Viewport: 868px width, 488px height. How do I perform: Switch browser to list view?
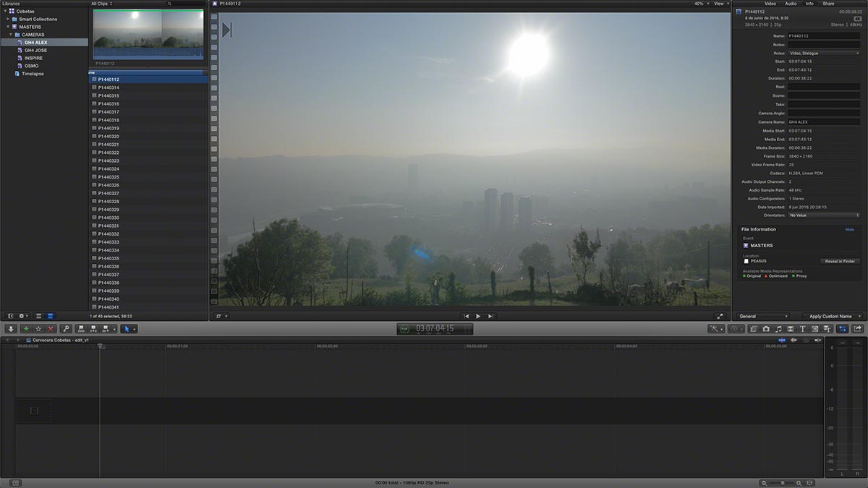coord(49,316)
